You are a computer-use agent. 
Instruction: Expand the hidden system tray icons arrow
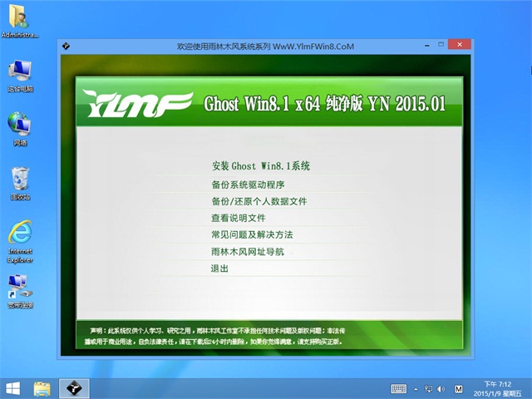pos(416,388)
